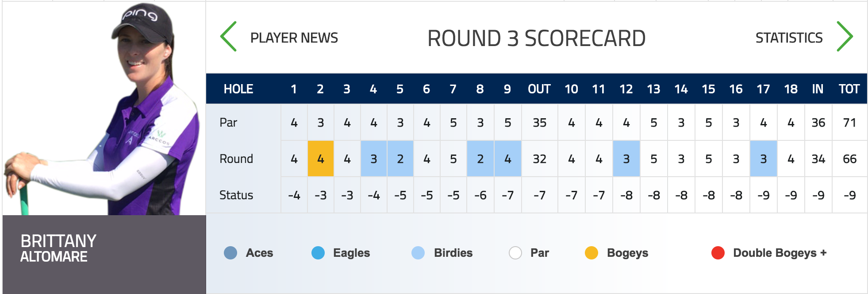Screen dimensions: 868x294
Task: Click the TOT column header
Action: coord(849,89)
